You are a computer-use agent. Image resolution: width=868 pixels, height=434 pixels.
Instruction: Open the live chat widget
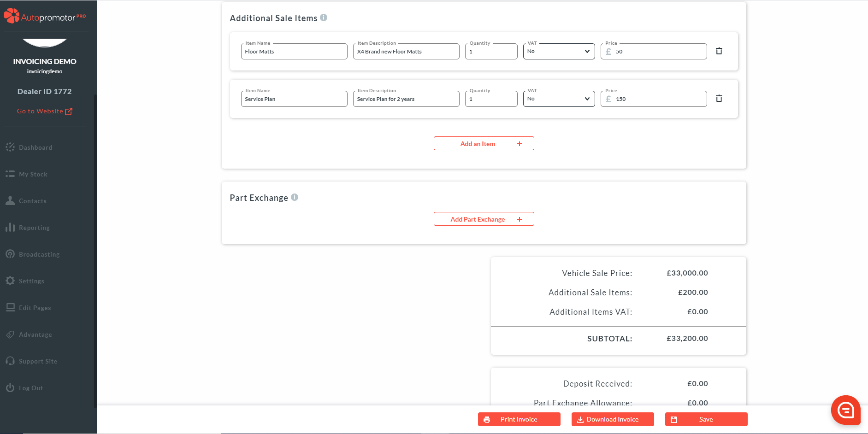[845, 410]
